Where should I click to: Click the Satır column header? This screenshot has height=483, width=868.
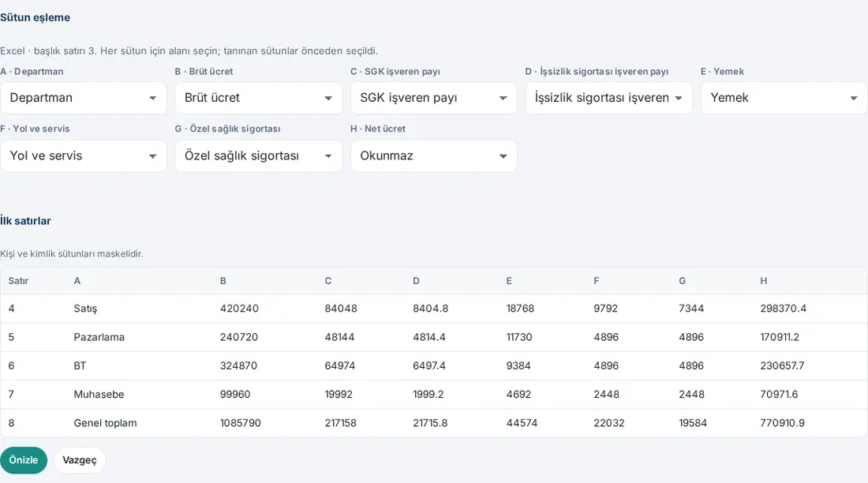[18, 281]
